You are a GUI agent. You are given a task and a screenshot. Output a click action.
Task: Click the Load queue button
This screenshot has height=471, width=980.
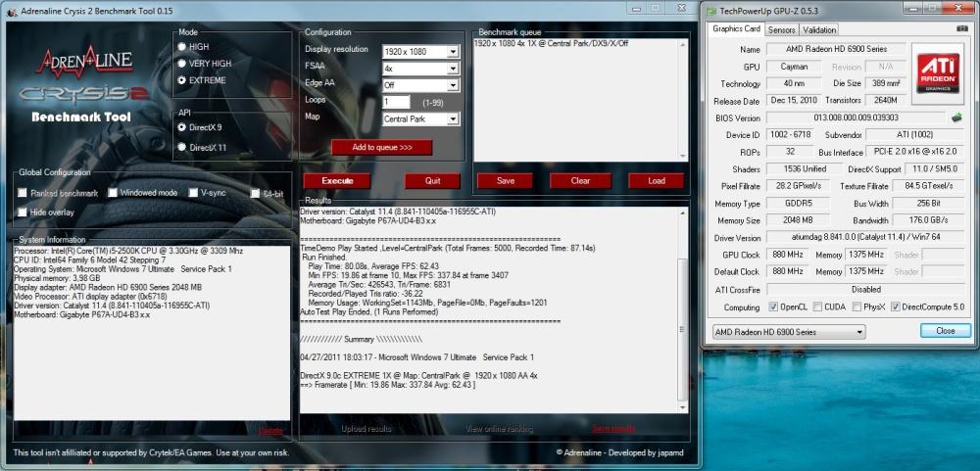pos(657,180)
